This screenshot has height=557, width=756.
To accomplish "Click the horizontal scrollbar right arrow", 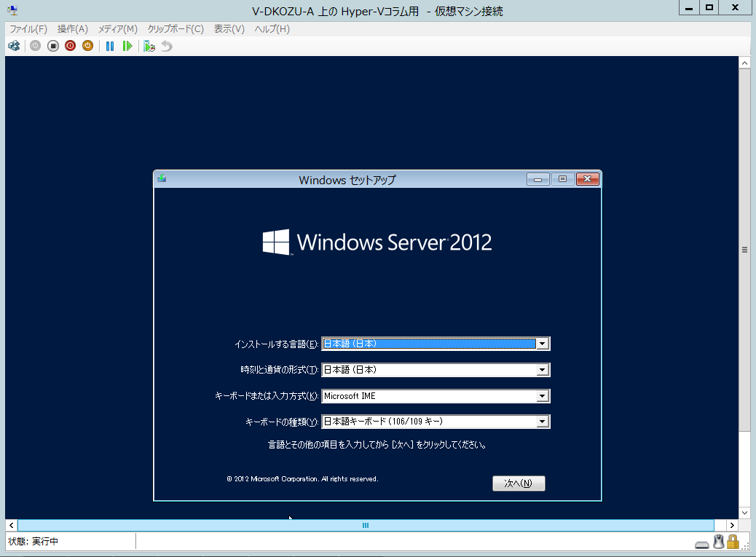I will pos(732,525).
